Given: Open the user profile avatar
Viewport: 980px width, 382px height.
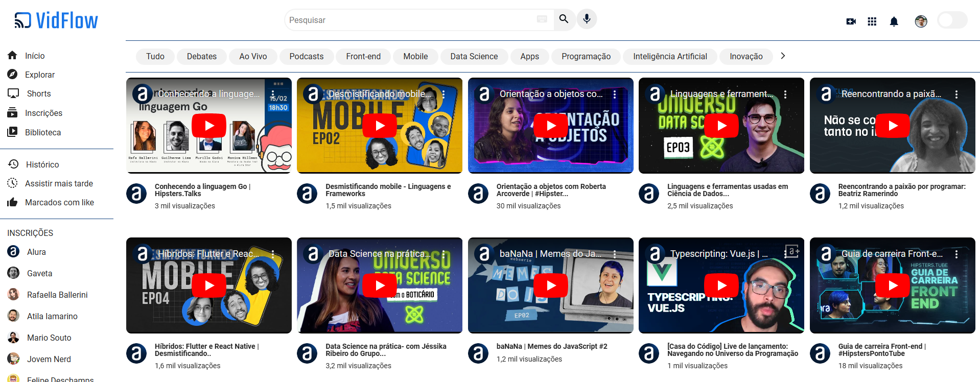Looking at the screenshot, I should [921, 21].
